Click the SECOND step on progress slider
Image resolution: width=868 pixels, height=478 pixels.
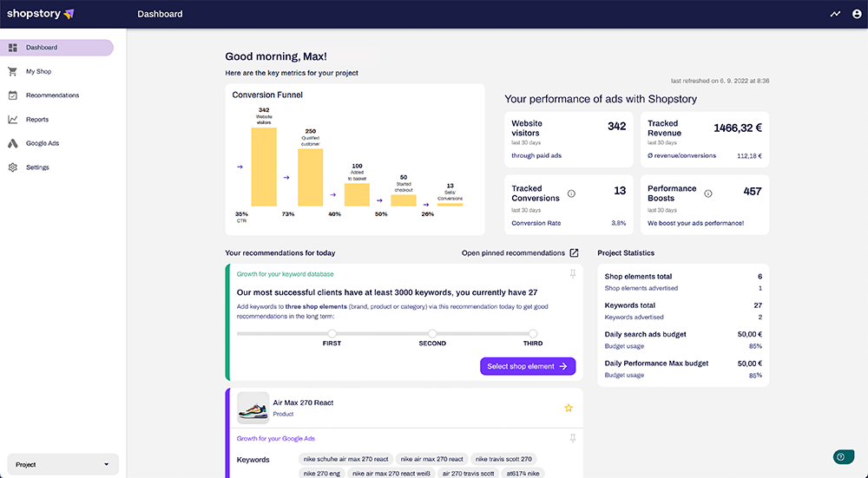[432, 334]
